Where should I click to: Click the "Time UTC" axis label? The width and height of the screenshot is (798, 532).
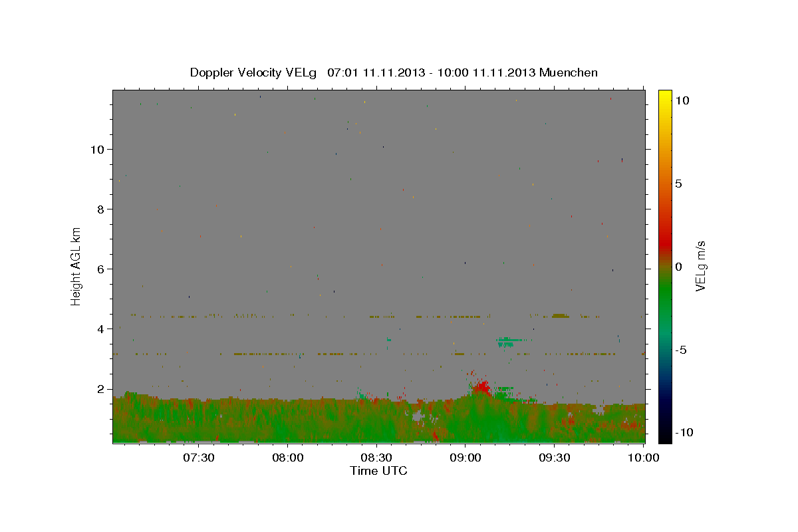[378, 471]
